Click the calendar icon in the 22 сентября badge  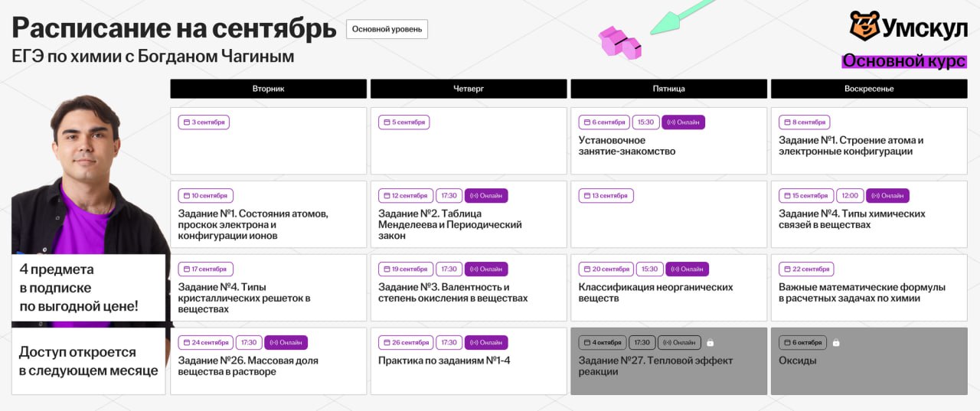click(786, 269)
